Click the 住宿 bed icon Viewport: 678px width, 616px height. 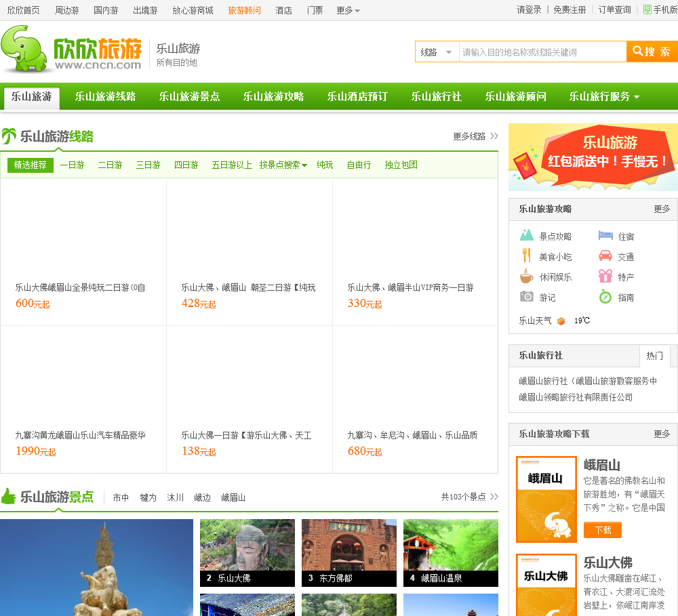605,236
